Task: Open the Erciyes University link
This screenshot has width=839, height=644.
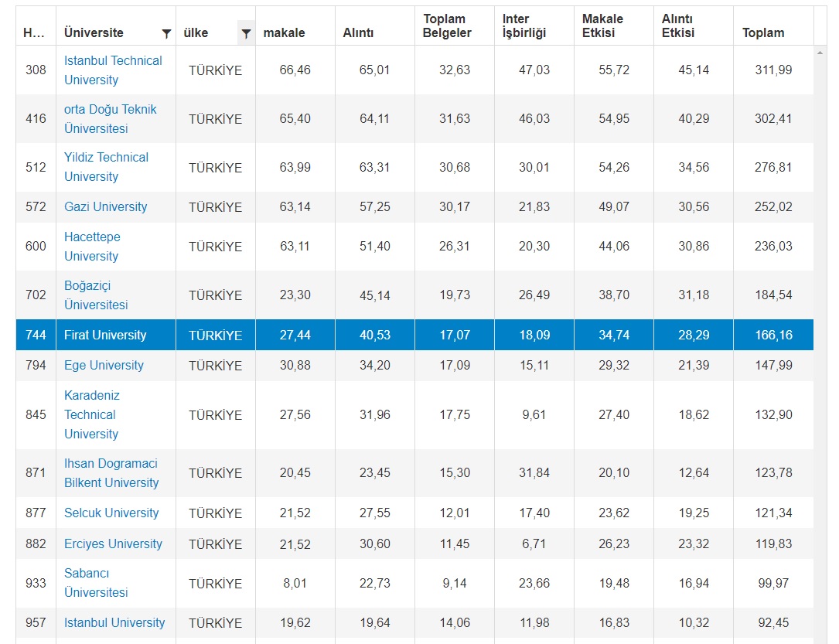Action: click(x=113, y=543)
